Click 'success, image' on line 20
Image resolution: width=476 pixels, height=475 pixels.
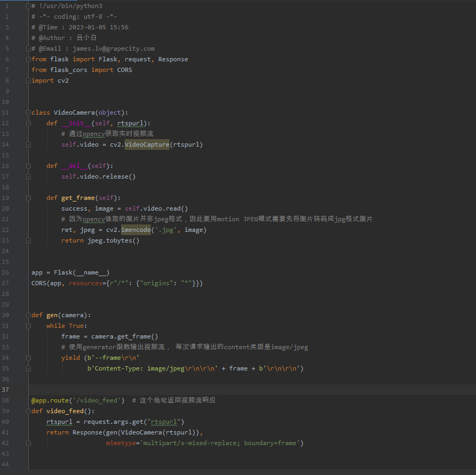coord(87,208)
